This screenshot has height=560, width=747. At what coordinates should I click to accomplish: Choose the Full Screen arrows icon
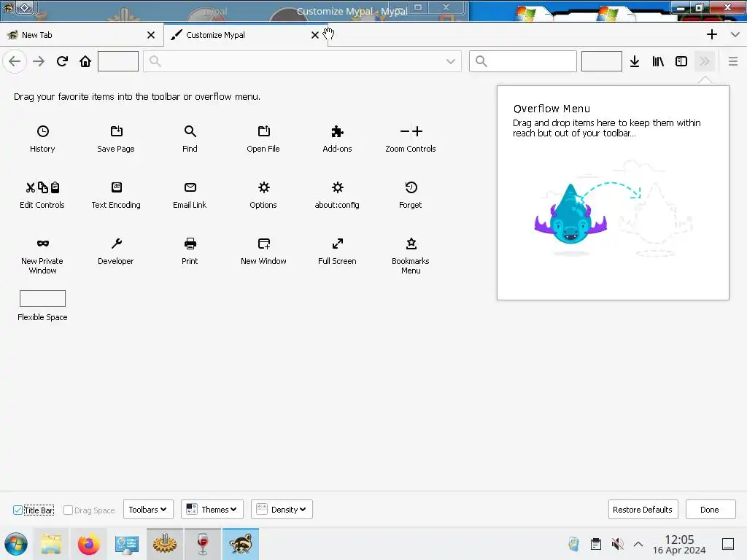(337, 244)
